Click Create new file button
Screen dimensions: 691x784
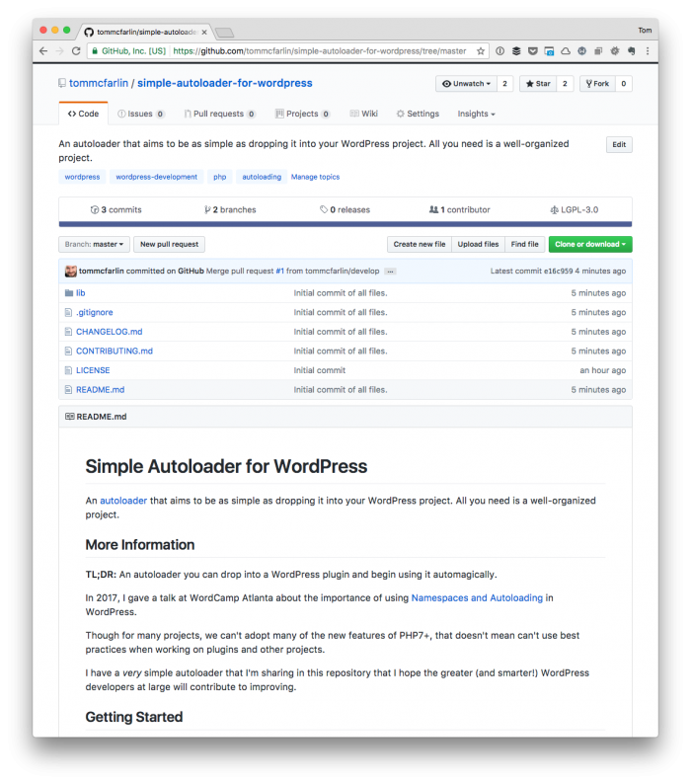click(x=419, y=245)
